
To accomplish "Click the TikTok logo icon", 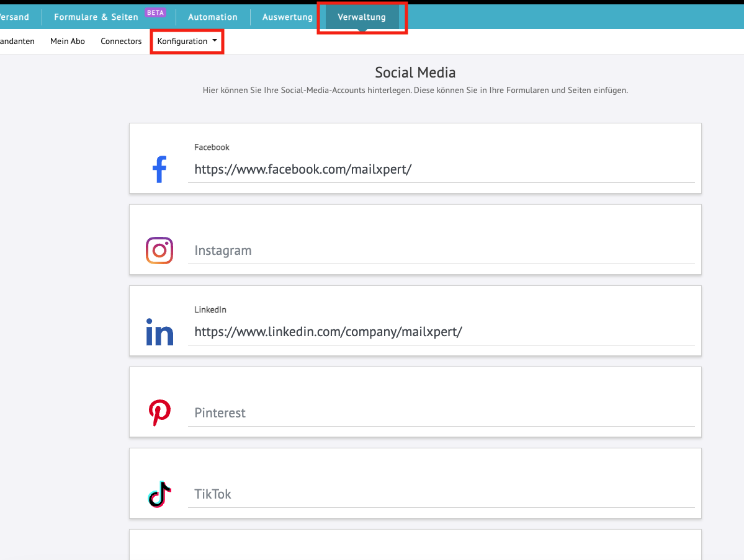I will click(x=159, y=494).
